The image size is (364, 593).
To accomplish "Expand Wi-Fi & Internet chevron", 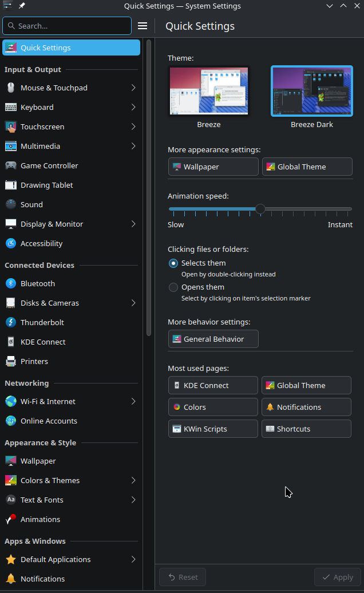I will [x=133, y=402].
